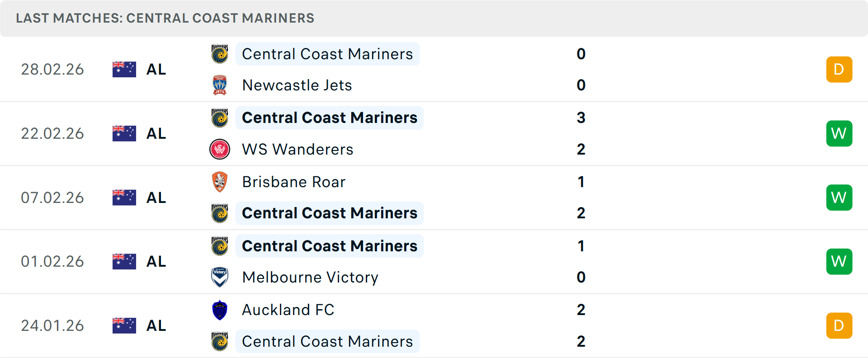
Task: Select the Newcastle Jets badge icon
Action: point(219,85)
